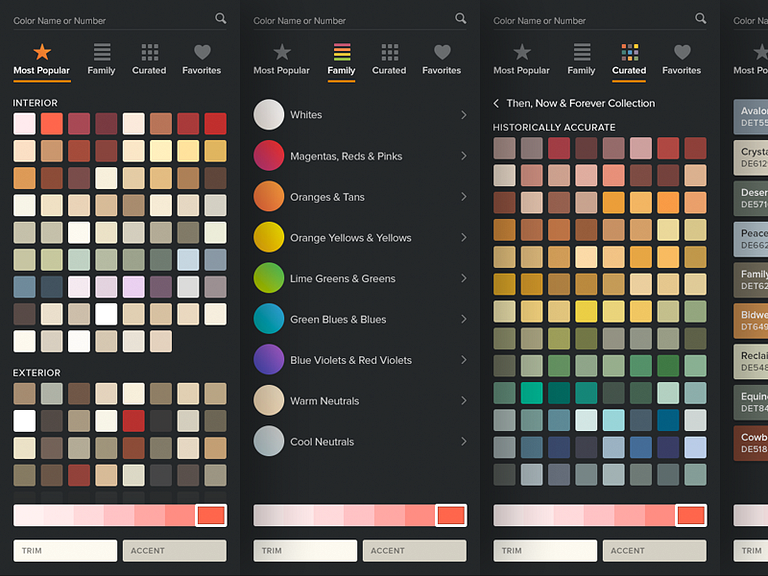This screenshot has height=576, width=768.
Task: Tap the Then, Now & Forever Collection title
Action: (x=580, y=103)
